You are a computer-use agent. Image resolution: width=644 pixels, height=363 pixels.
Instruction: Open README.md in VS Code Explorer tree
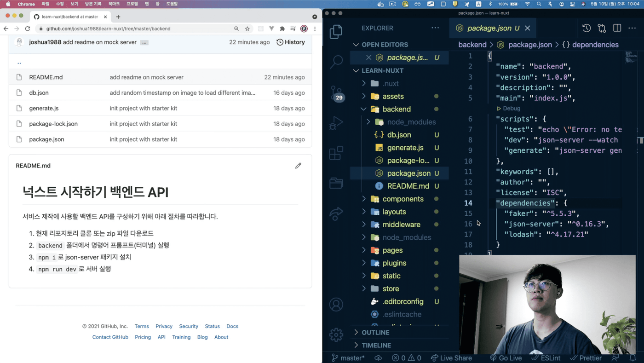pyautogui.click(x=408, y=186)
